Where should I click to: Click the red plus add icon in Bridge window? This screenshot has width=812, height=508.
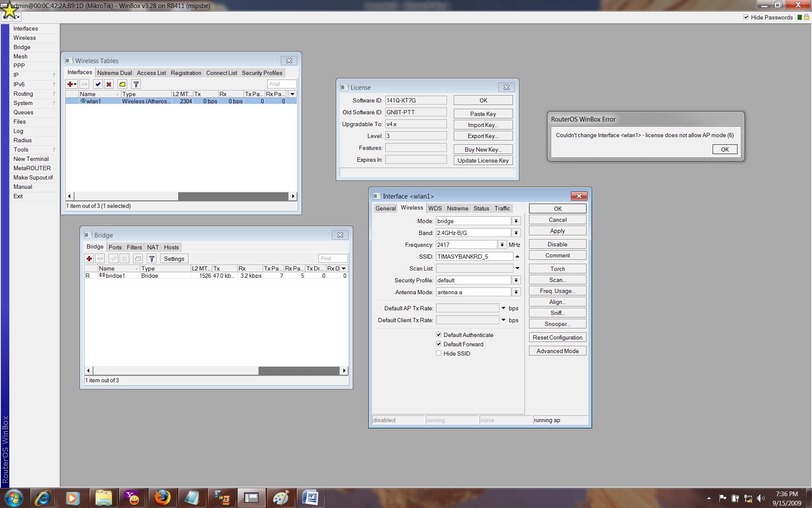click(x=89, y=259)
